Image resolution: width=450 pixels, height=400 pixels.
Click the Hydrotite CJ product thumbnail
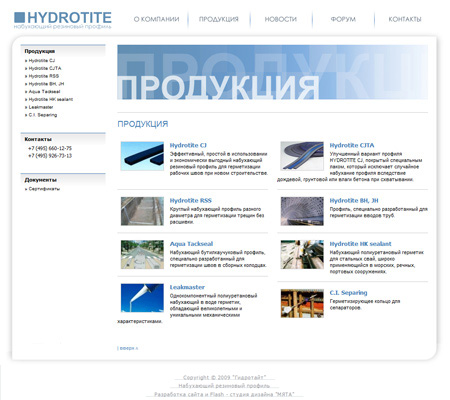(x=142, y=156)
